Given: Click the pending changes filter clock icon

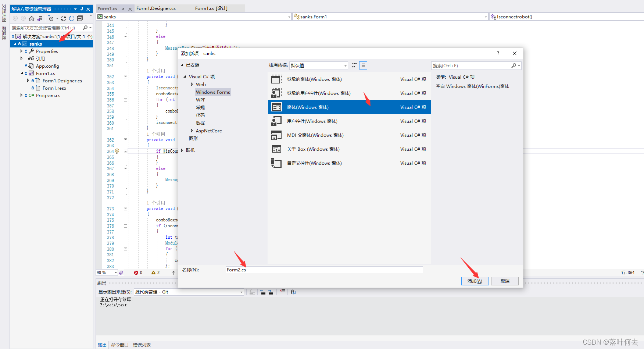Looking at the screenshot, I should click(51, 18).
